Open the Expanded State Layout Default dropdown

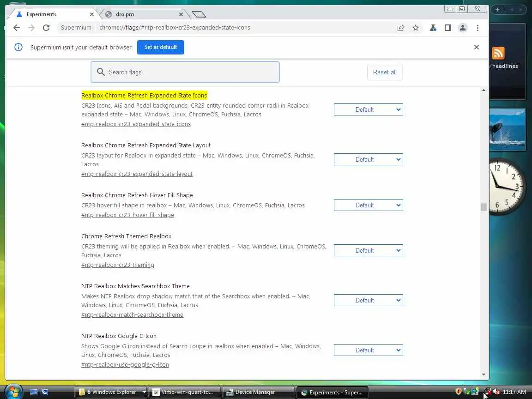(x=368, y=159)
